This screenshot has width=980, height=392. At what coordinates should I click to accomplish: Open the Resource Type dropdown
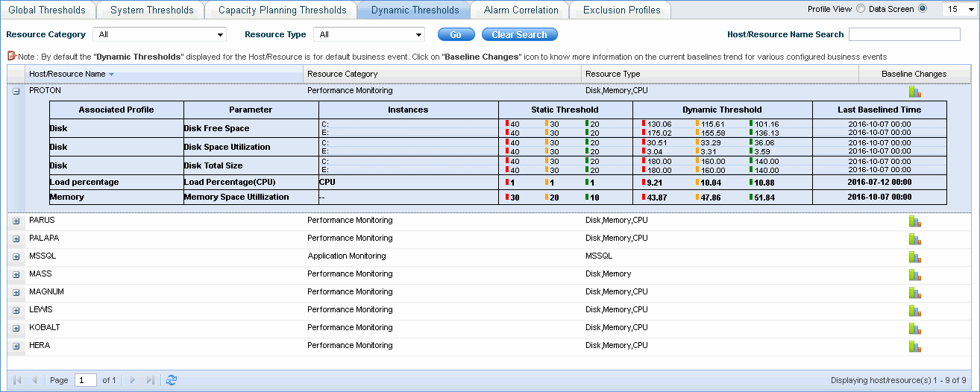pos(368,35)
